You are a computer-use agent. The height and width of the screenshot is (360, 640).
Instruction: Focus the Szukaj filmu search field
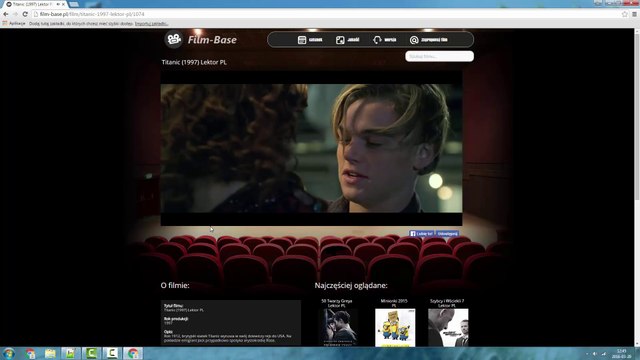[439, 56]
